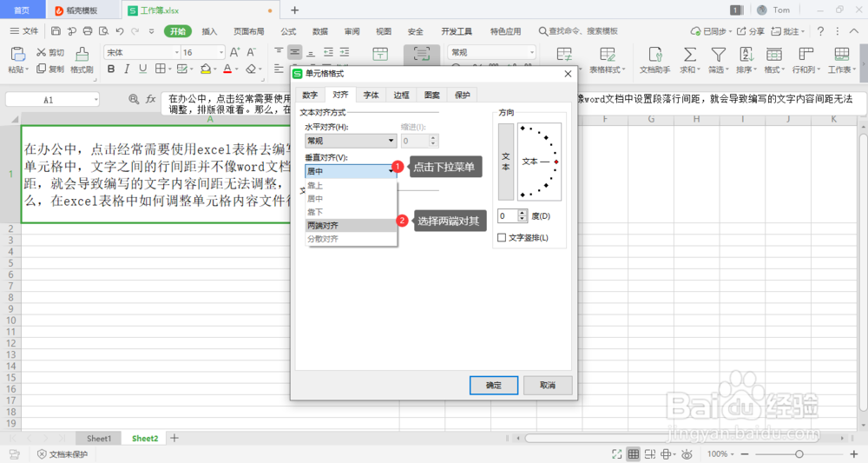The image size is (868, 463).
Task: Open the font size 16 dropdown
Action: click(x=220, y=52)
